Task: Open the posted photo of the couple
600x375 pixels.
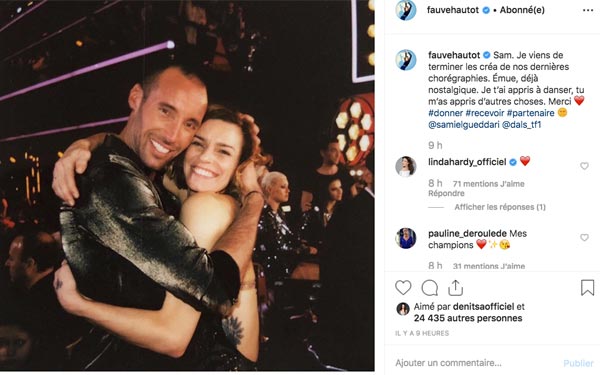Action: (x=187, y=186)
